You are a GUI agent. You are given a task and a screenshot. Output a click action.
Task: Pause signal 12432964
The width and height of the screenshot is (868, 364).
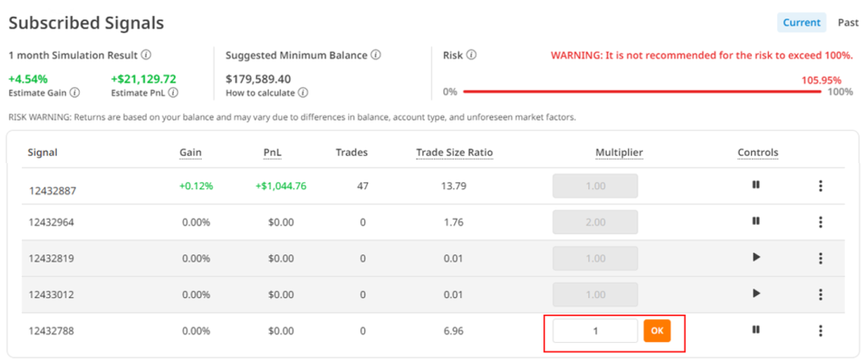pyautogui.click(x=755, y=221)
